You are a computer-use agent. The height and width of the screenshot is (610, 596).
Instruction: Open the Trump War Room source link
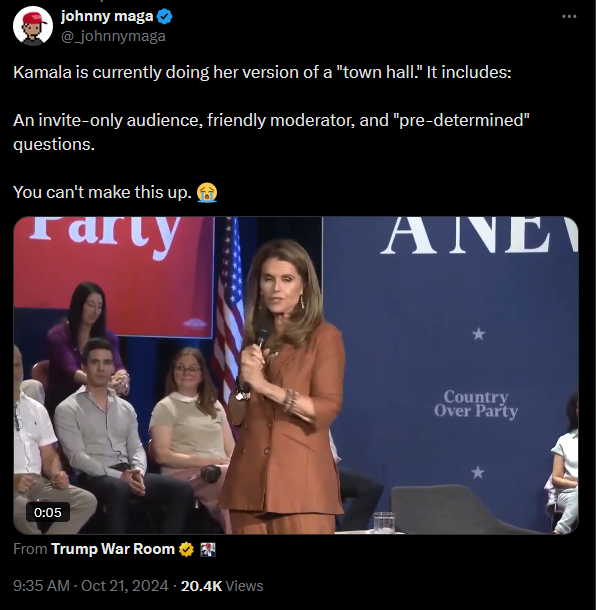(113, 549)
